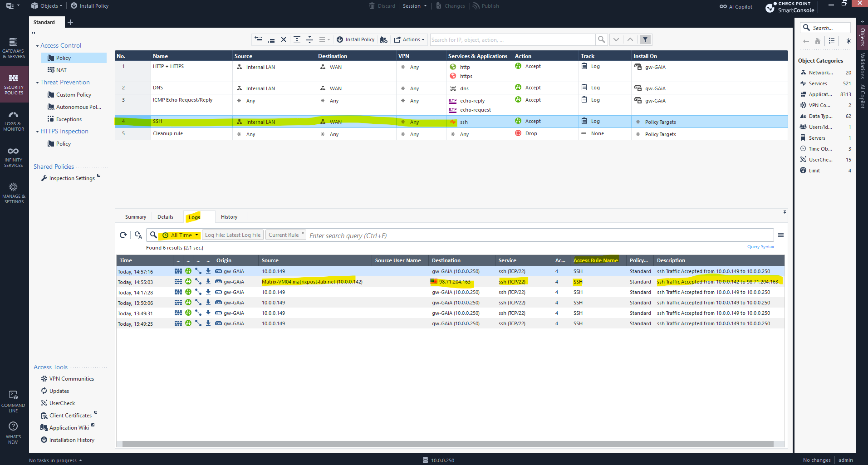This screenshot has width=868, height=465.
Task: Click Log File: Latest Log File chip
Action: coord(232,235)
